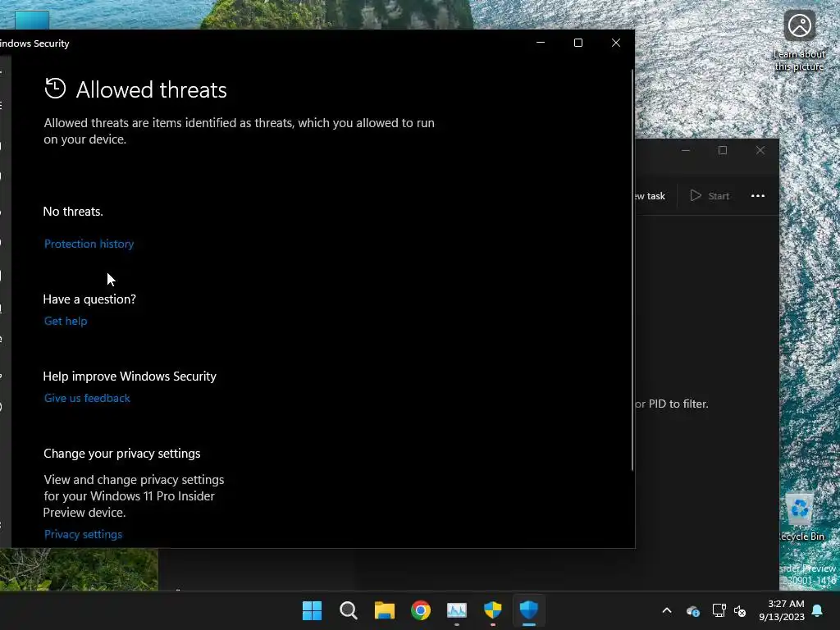840x630 pixels.
Task: Click the Get help link
Action: (x=66, y=321)
